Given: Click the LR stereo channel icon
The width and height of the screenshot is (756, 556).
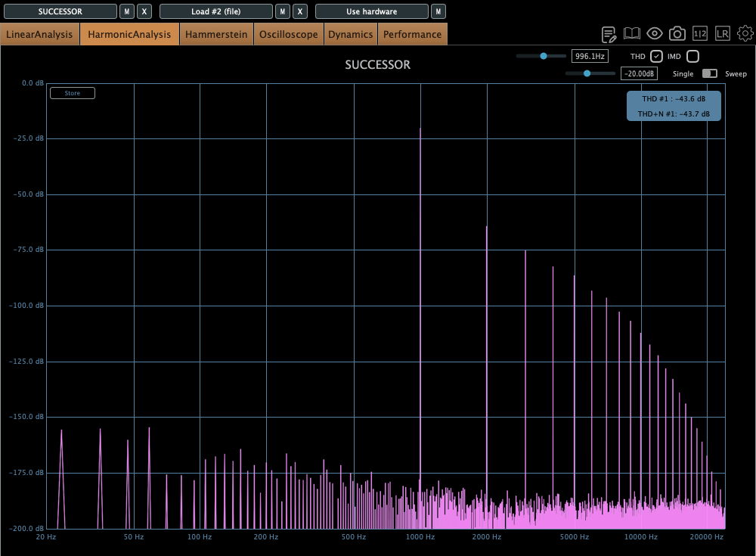Looking at the screenshot, I should tap(723, 34).
